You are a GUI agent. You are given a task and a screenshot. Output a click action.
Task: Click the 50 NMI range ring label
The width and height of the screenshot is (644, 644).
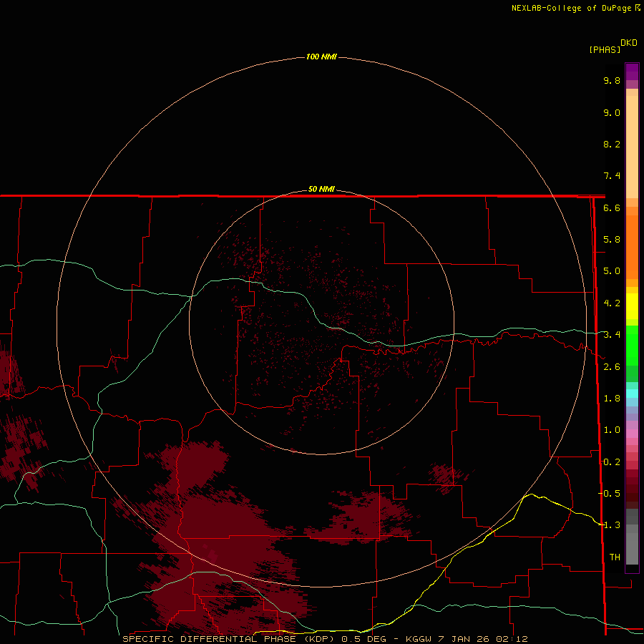(321, 189)
